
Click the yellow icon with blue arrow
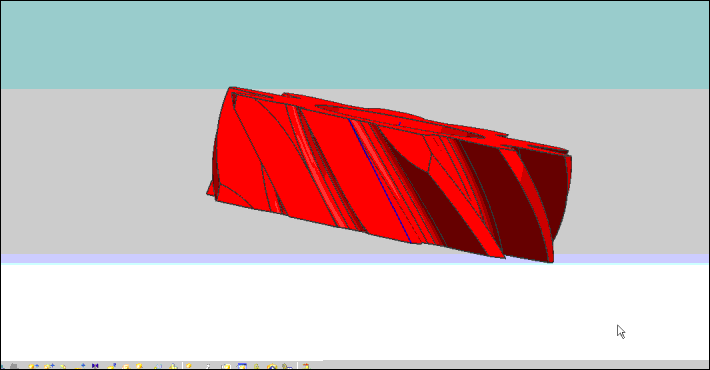(x=34, y=366)
